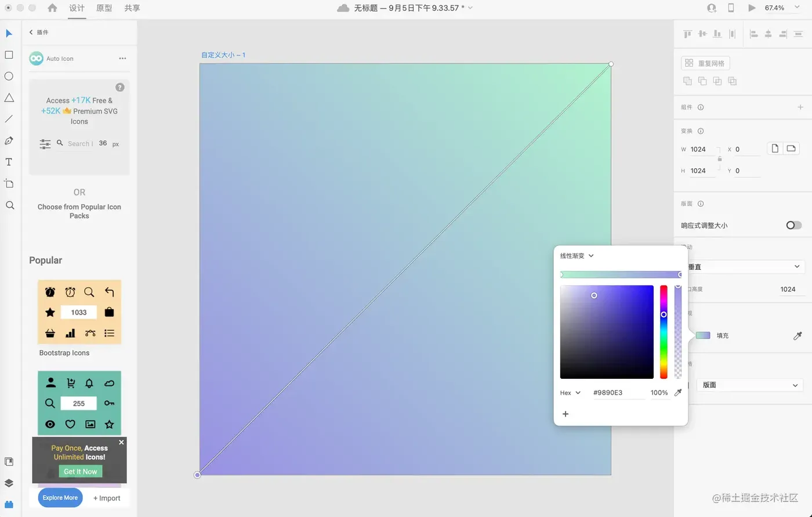
Task: Click the align top icon
Action: tap(688, 34)
